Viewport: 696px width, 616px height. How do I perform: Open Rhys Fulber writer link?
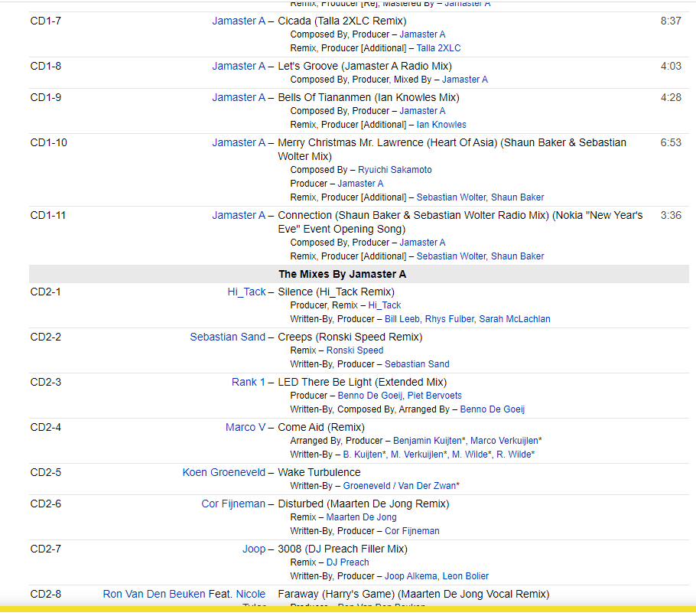click(x=449, y=319)
